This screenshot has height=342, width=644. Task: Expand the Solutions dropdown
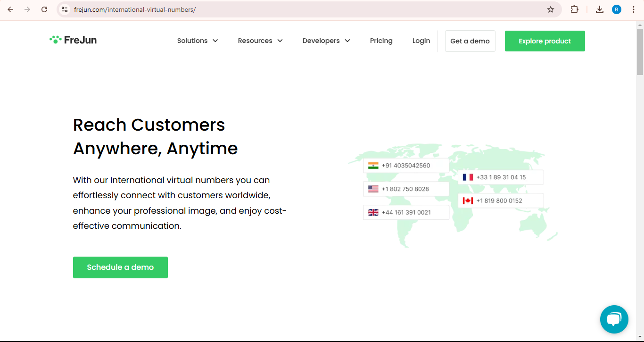pyautogui.click(x=198, y=41)
